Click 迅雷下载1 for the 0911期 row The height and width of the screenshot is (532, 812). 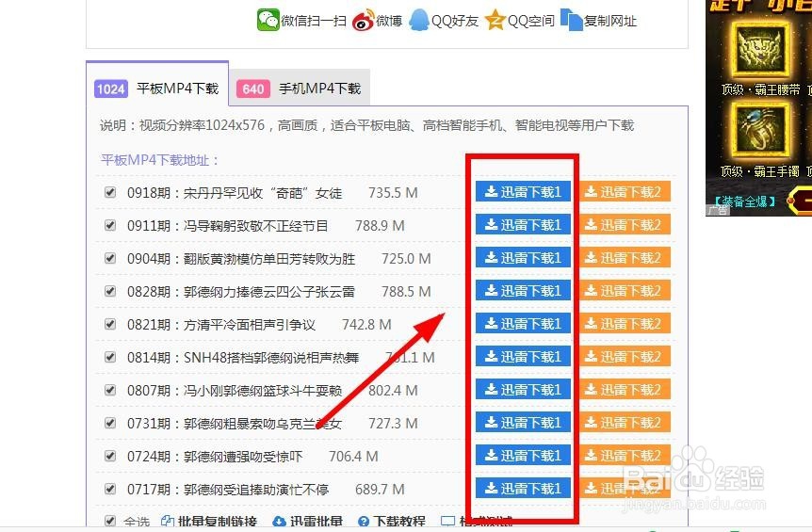coord(523,225)
